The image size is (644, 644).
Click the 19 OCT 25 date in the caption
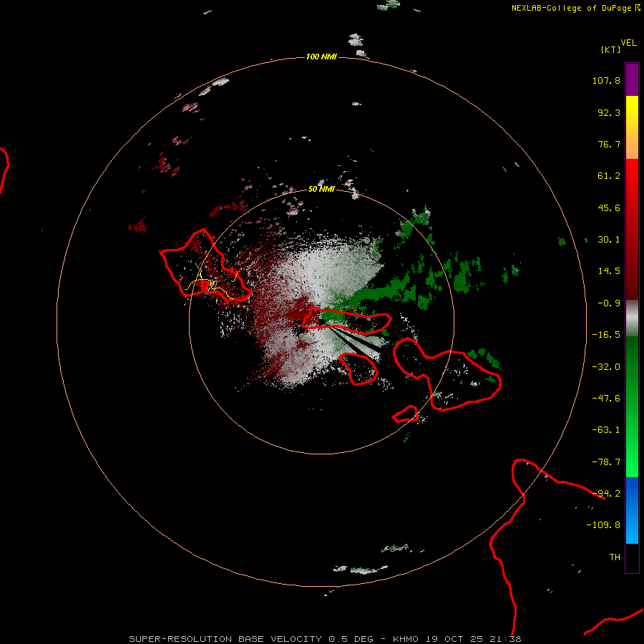(454, 639)
